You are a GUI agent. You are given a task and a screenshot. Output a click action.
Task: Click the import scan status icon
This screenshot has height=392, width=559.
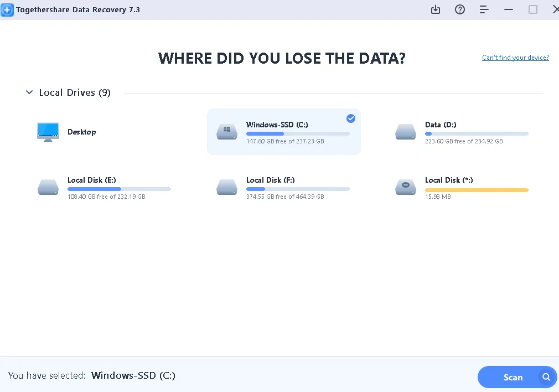click(436, 9)
